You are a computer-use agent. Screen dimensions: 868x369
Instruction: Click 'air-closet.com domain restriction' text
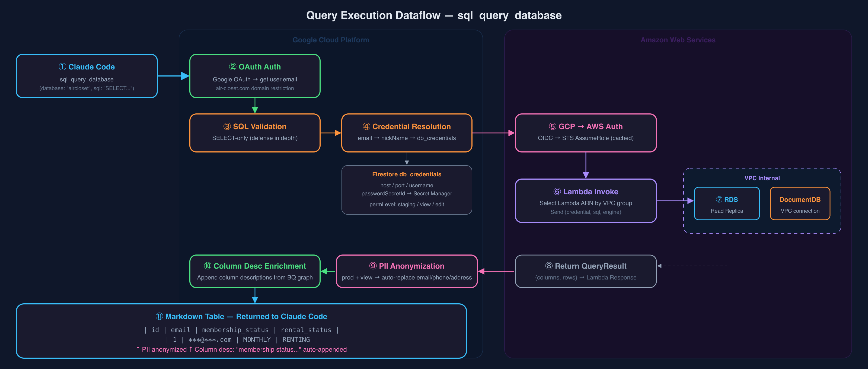(x=255, y=88)
